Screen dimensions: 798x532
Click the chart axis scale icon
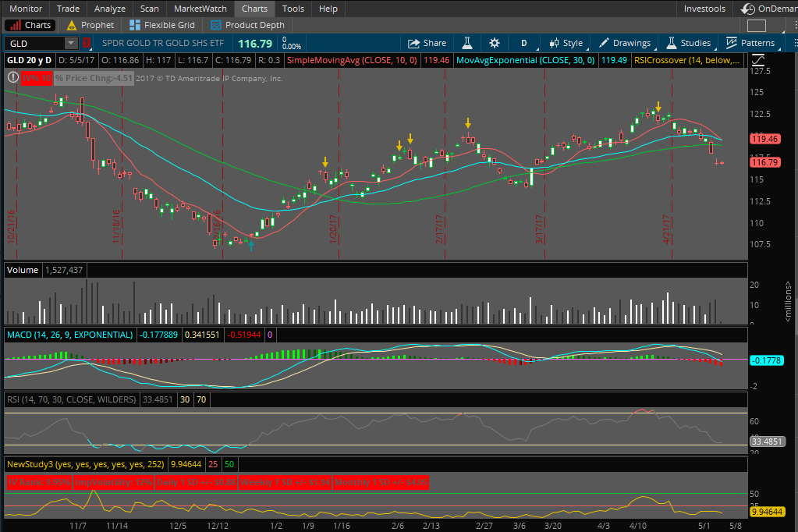[757, 60]
